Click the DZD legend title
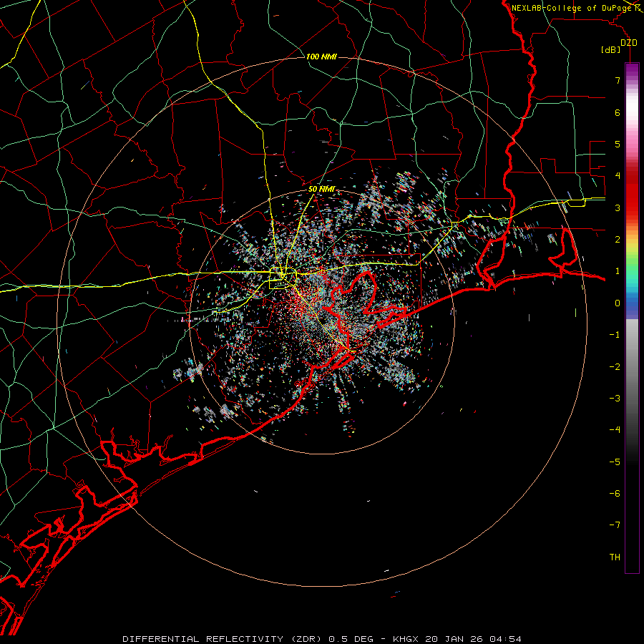644x644 pixels. [x=629, y=43]
